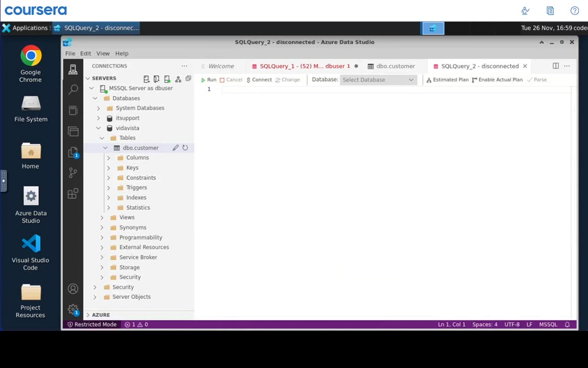The width and height of the screenshot is (588, 368).
Task: Open the Explorer files view with badge
Action: coord(73,152)
